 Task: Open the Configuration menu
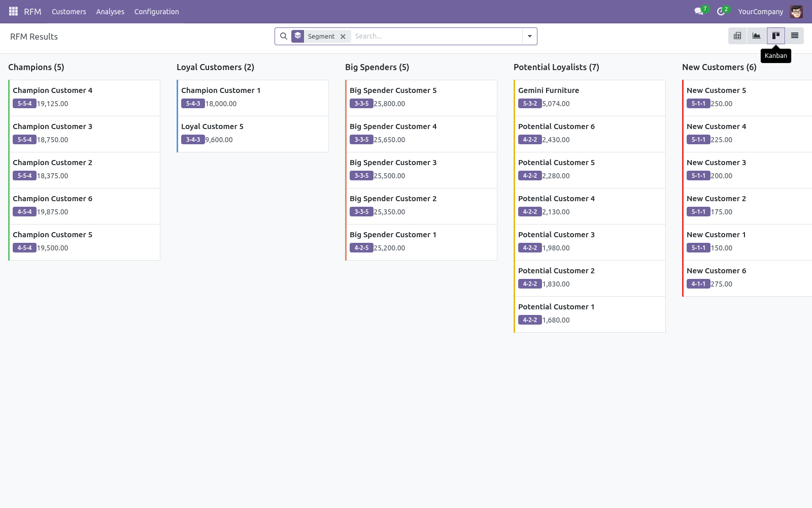156,12
